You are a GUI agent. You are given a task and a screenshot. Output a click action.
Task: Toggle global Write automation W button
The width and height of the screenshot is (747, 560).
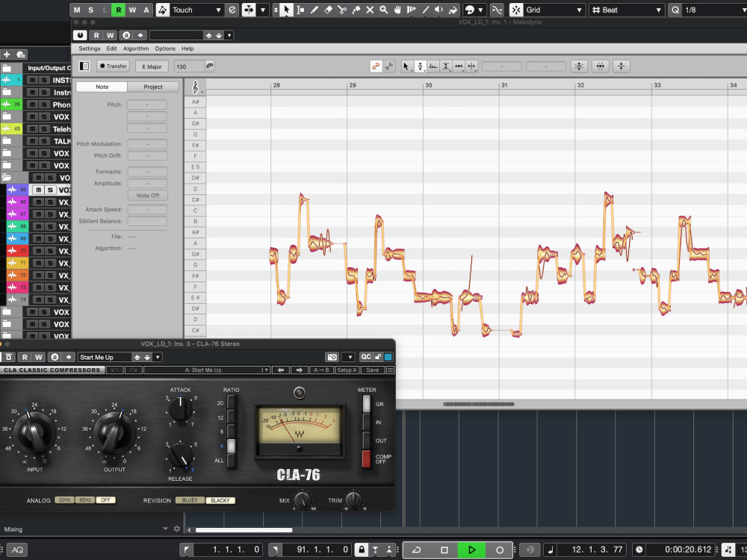pos(132,10)
